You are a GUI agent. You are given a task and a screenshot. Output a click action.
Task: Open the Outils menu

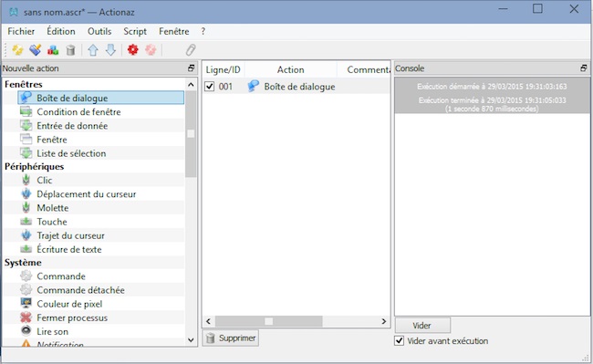tap(99, 31)
